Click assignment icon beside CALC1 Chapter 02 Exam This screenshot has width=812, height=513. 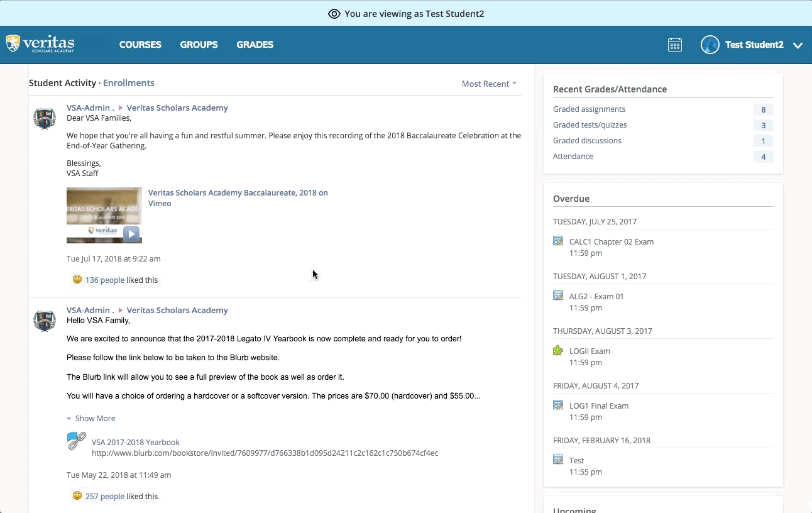[x=558, y=241]
